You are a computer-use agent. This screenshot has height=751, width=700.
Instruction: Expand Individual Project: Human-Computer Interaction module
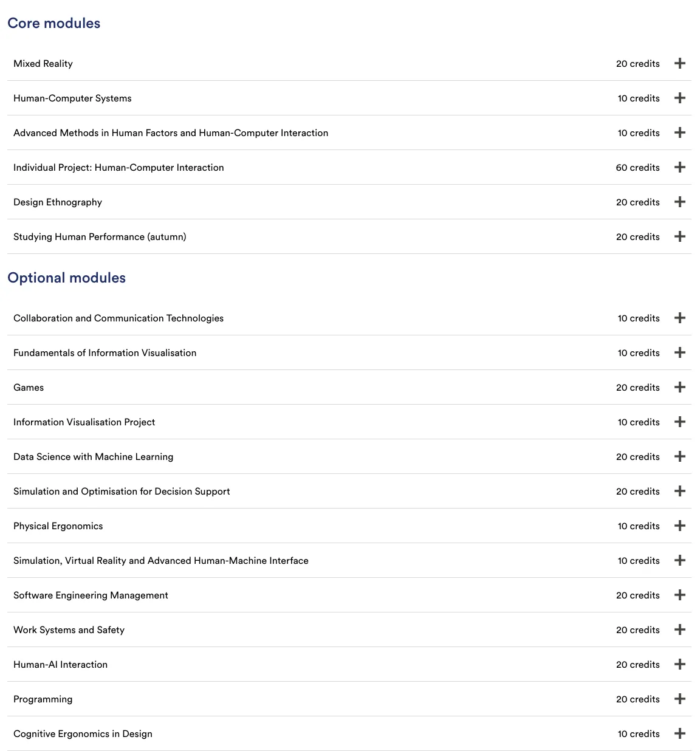click(x=680, y=167)
